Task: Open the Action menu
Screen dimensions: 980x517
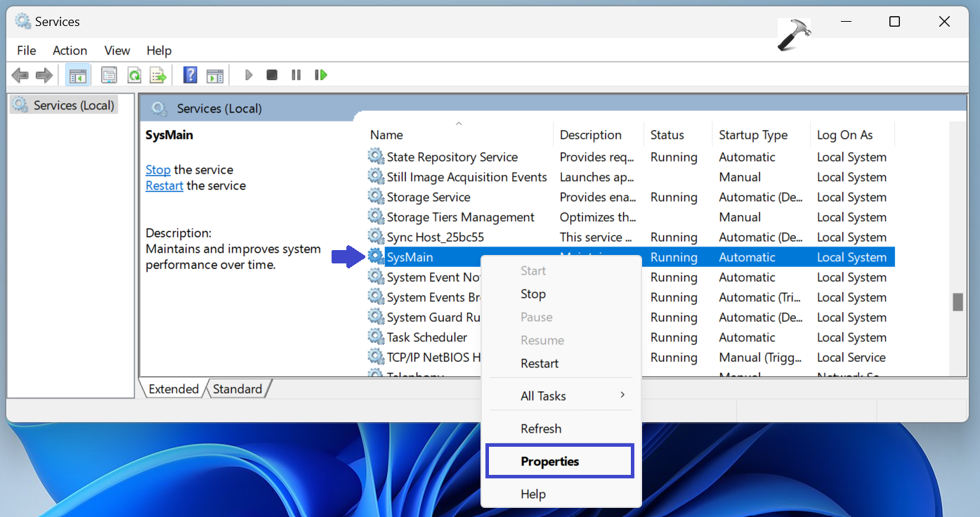Action: pyautogui.click(x=70, y=51)
